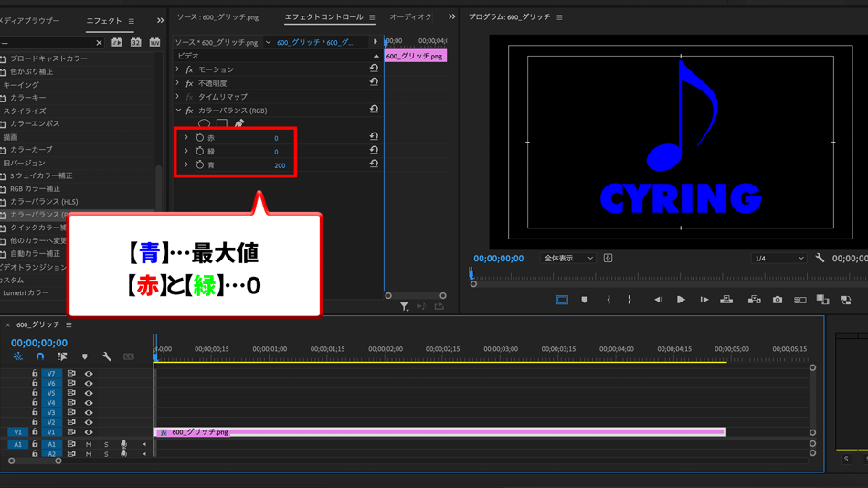Open the 1/4 playback resolution dropdown
868x488 pixels.
tap(778, 258)
